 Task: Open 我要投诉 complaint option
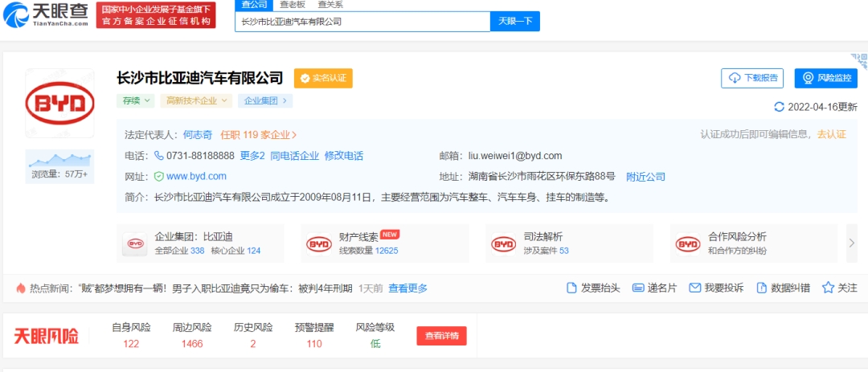pyautogui.click(x=716, y=288)
